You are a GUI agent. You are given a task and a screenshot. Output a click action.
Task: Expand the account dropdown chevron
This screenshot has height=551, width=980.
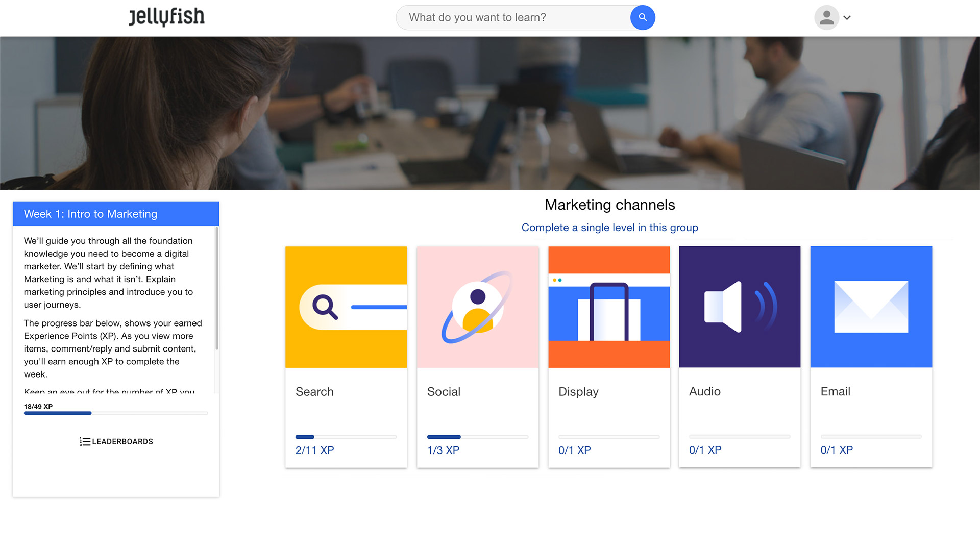click(x=847, y=18)
